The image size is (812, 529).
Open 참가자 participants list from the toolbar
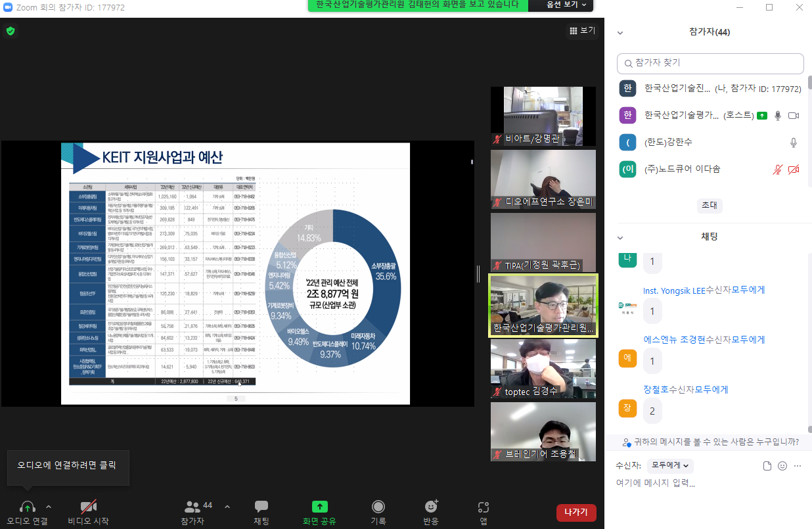pyautogui.click(x=193, y=513)
